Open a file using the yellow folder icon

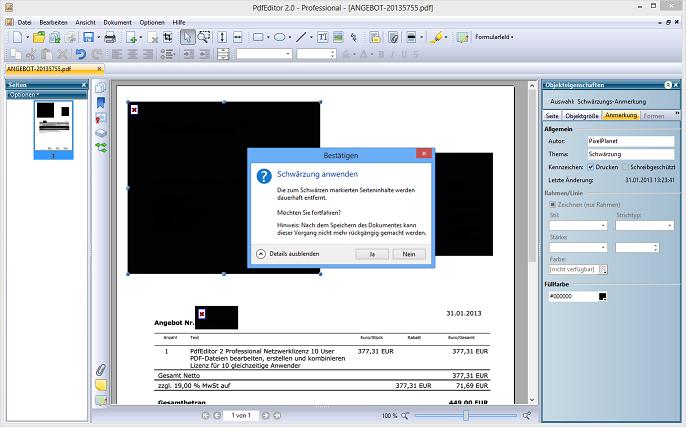pos(38,38)
